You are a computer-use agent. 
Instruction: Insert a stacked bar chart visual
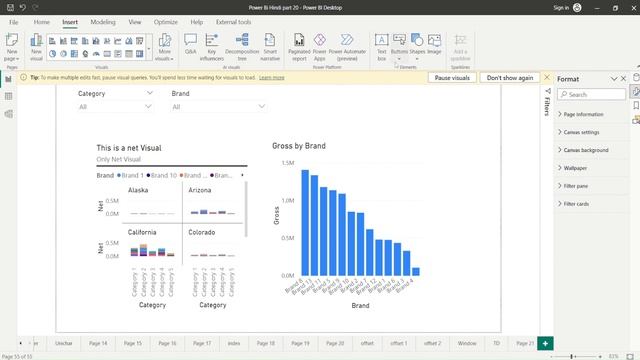[x=52, y=41]
